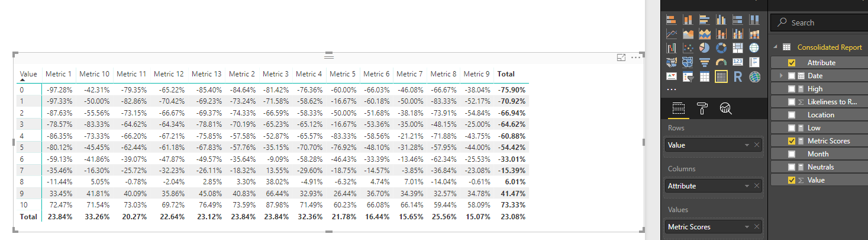This screenshot has height=240, width=868.
Task: Select the KPI visual
Action: coord(672,76)
